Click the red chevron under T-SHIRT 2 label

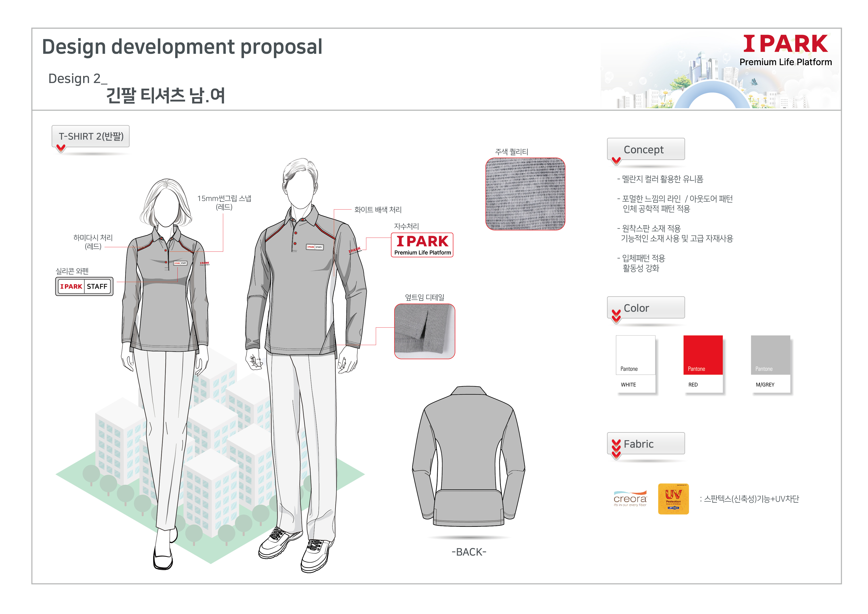60,148
